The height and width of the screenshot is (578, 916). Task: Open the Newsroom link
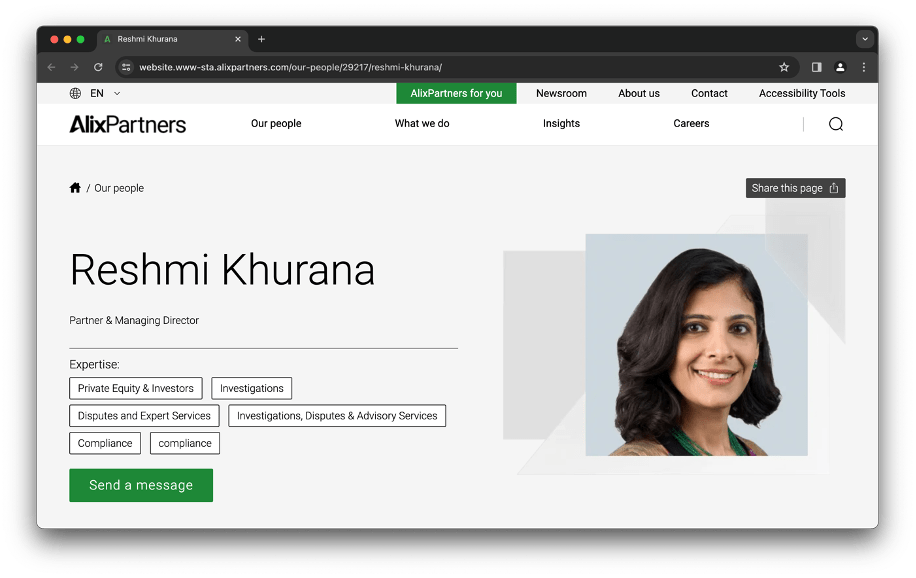click(x=561, y=94)
